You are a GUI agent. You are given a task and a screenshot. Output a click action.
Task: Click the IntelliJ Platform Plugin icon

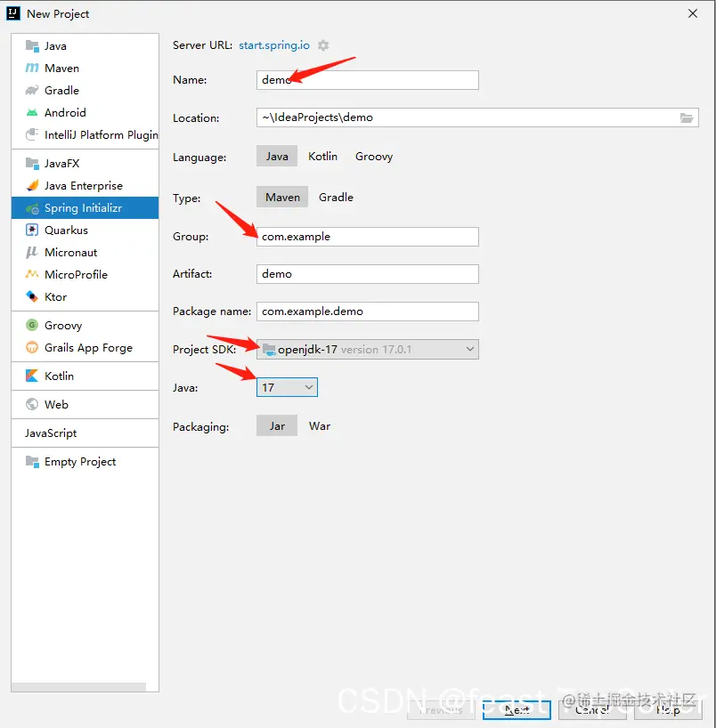(x=32, y=134)
